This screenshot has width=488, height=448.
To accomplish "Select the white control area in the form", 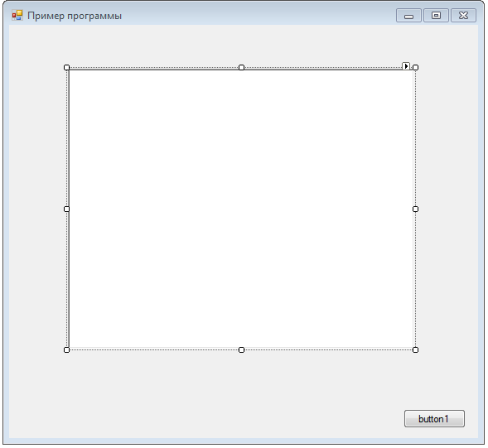I will coord(241,209).
